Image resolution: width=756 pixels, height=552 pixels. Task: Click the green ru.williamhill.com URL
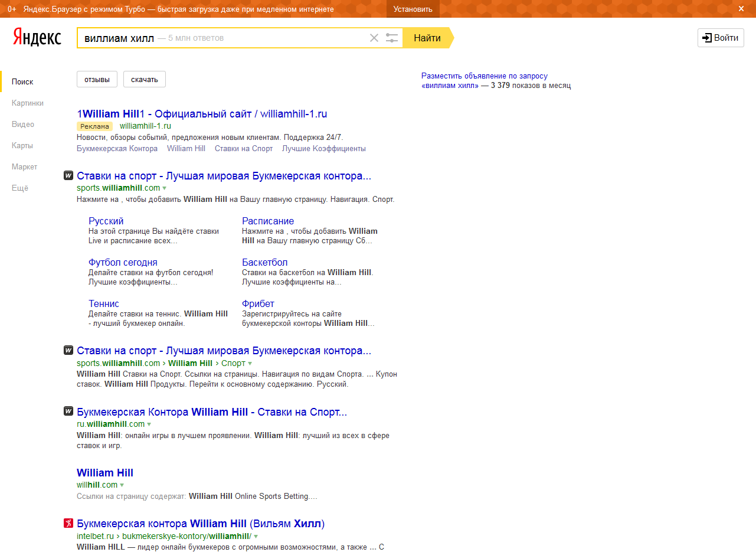coord(110,424)
